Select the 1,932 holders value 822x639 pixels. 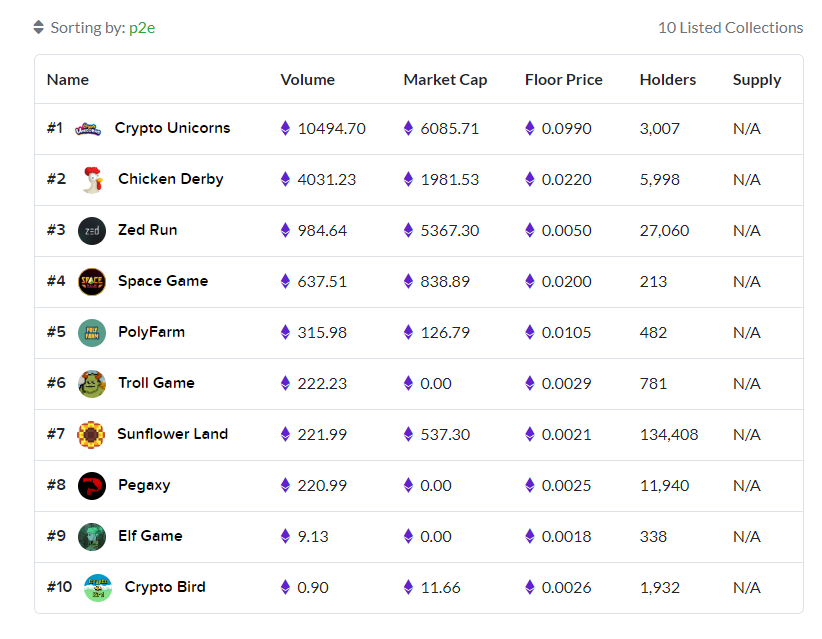pos(659,588)
